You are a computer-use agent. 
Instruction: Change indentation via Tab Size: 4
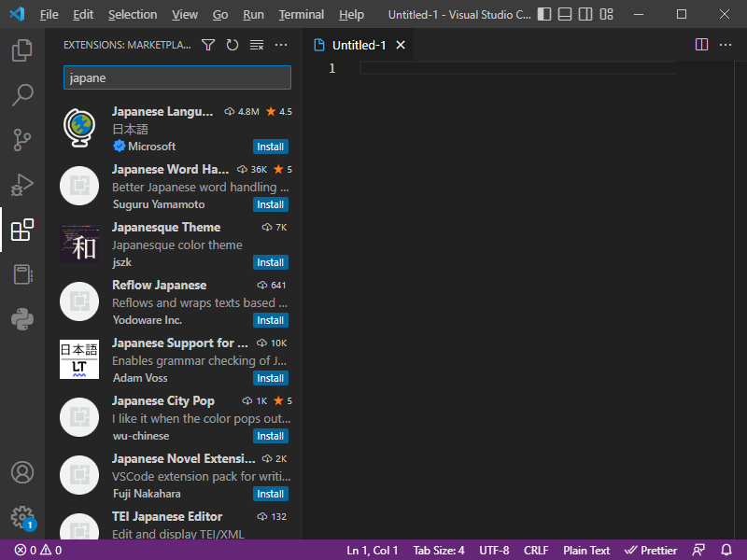point(438,550)
